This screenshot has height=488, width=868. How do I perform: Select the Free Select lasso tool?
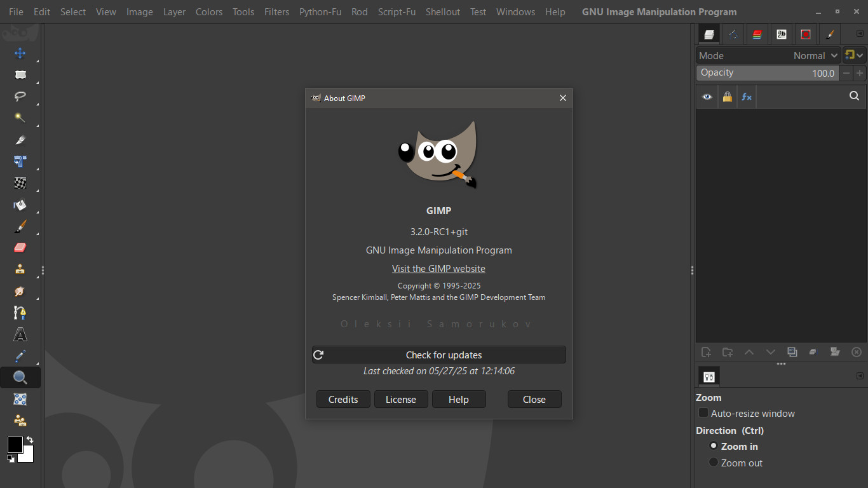click(x=20, y=97)
